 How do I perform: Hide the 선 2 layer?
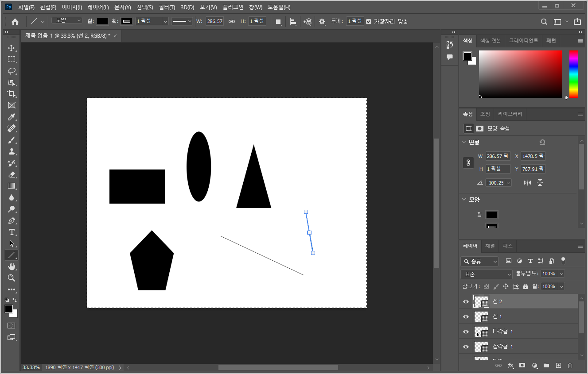466,301
